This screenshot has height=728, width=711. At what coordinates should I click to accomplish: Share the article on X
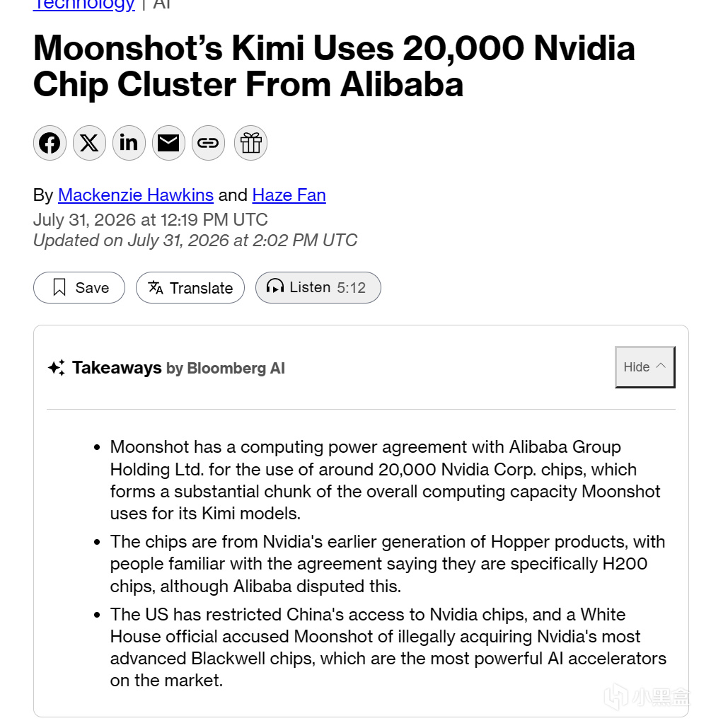click(89, 143)
